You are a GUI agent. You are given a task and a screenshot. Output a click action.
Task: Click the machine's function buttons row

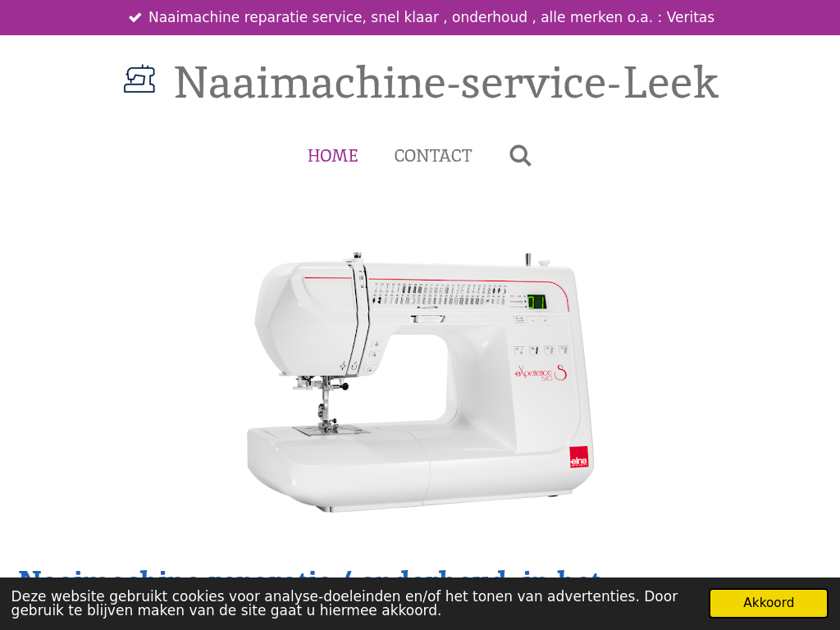coord(541,350)
